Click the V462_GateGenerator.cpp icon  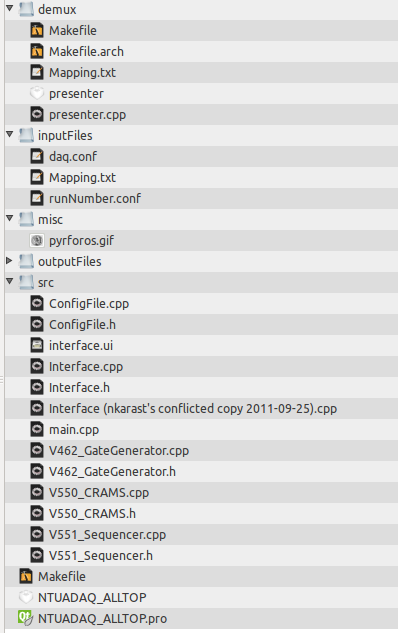[x=37, y=450]
